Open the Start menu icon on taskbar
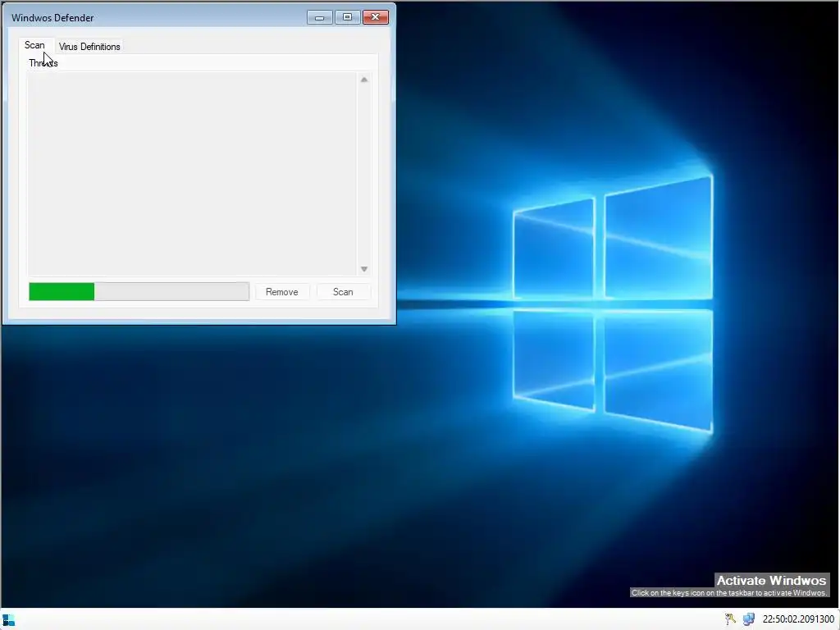The image size is (840, 630). pos(8,620)
